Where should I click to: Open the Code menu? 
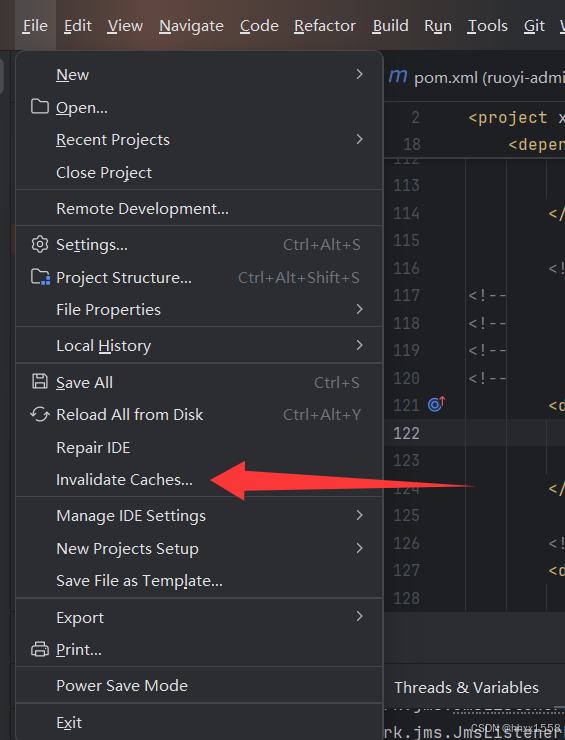(259, 25)
